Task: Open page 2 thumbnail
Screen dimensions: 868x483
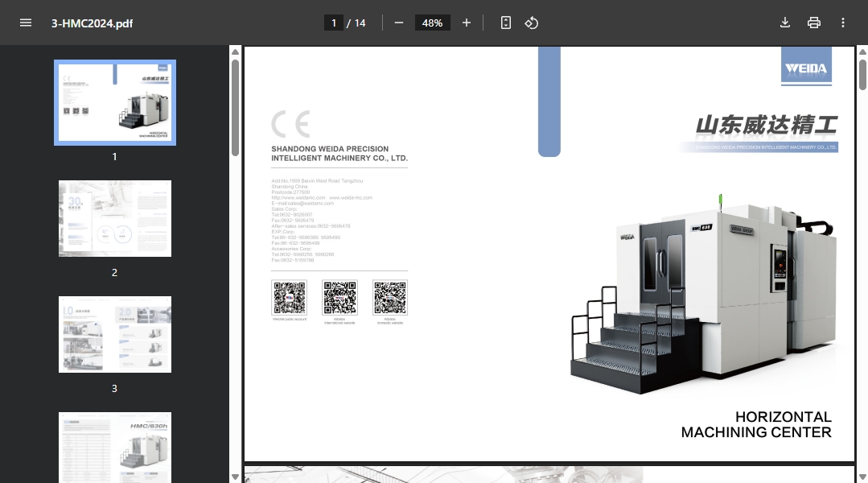Action: tap(115, 218)
